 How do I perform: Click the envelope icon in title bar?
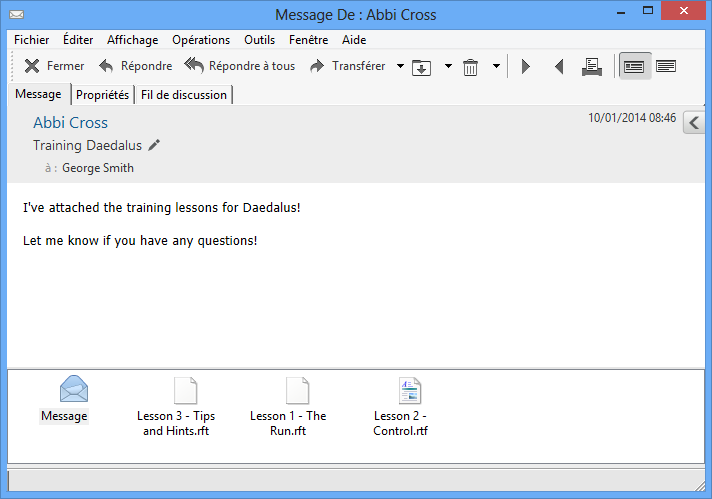tap(17, 15)
